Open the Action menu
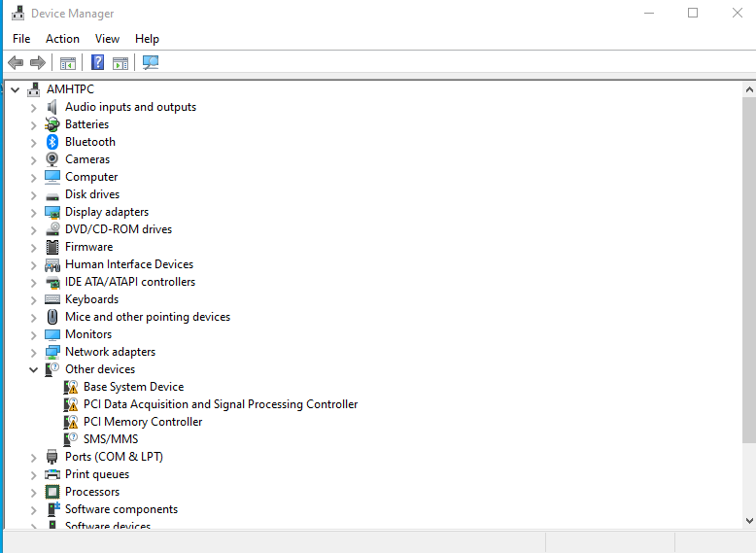The height and width of the screenshot is (553, 756). [62, 39]
